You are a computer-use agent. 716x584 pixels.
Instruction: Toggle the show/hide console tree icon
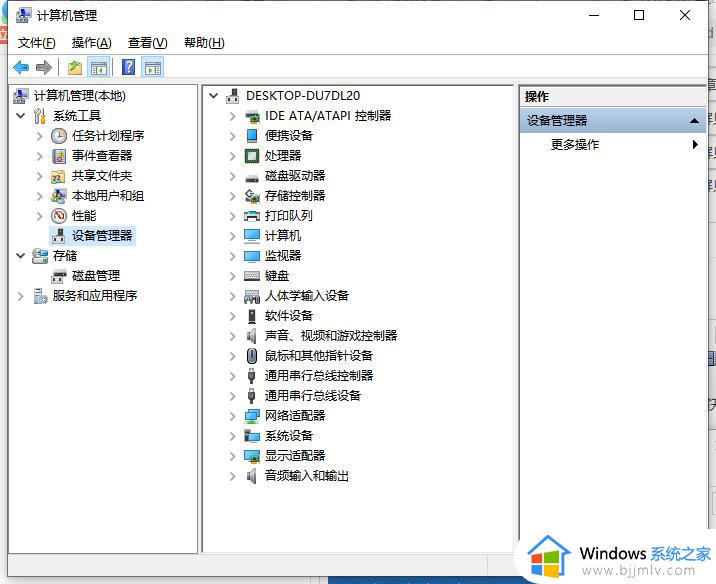(x=99, y=68)
